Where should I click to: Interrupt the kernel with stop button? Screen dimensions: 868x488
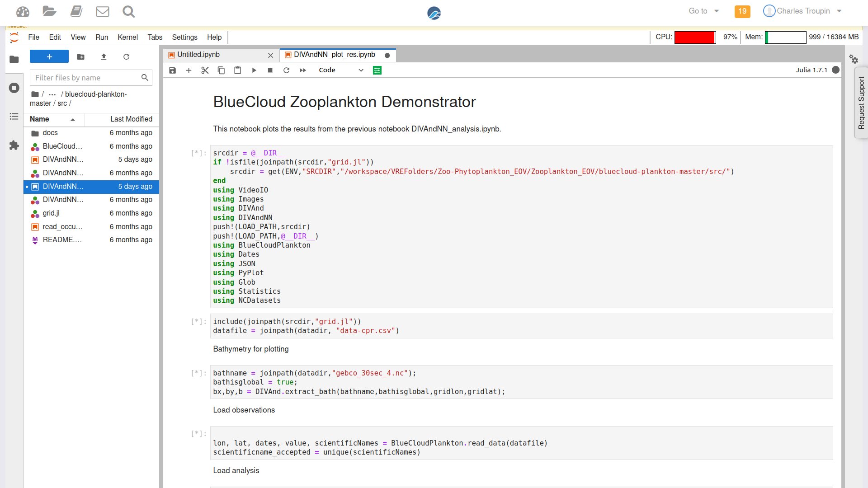tap(270, 70)
